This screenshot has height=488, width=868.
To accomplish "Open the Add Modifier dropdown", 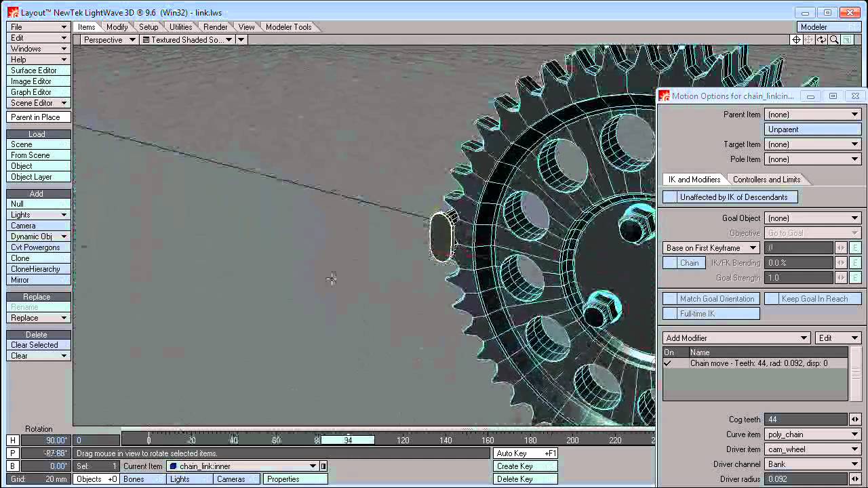I will 736,338.
